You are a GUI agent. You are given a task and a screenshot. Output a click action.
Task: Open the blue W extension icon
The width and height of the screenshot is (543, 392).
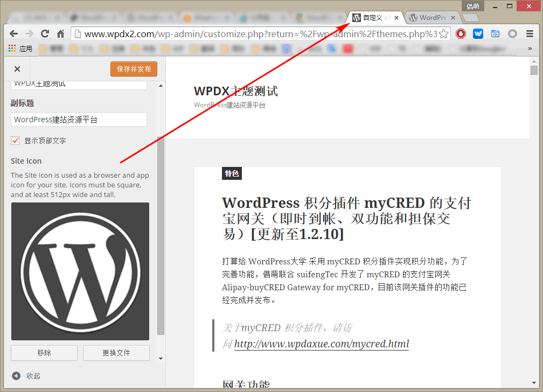click(478, 33)
